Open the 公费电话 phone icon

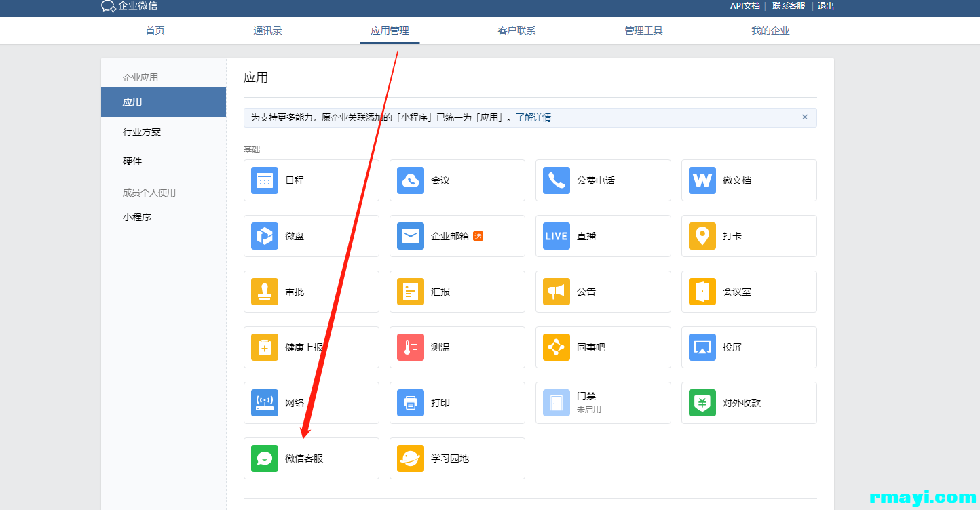coord(556,180)
